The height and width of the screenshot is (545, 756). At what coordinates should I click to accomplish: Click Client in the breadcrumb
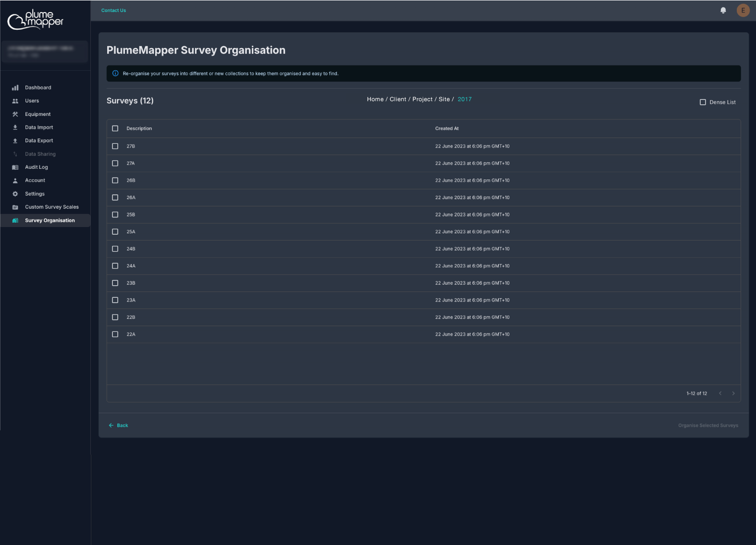click(398, 100)
